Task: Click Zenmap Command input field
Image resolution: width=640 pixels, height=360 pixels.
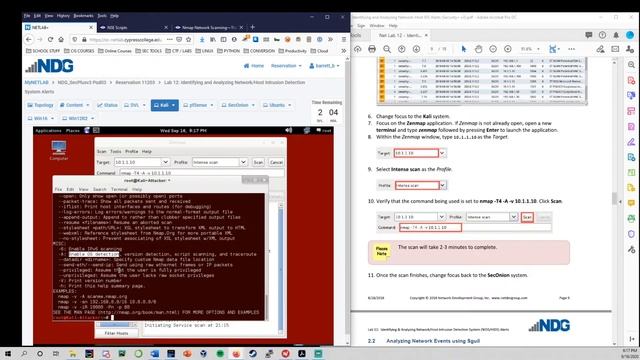Action: click(x=202, y=173)
